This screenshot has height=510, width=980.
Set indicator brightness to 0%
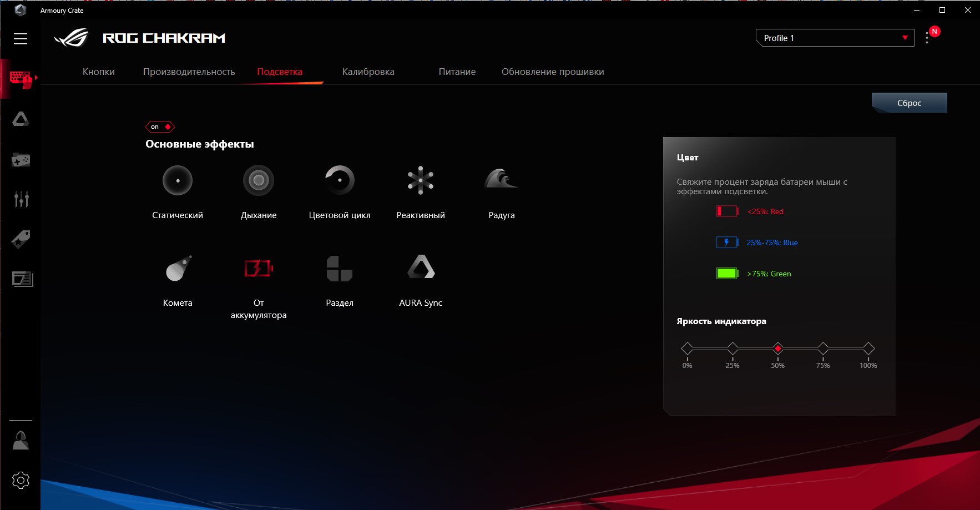[x=687, y=349]
